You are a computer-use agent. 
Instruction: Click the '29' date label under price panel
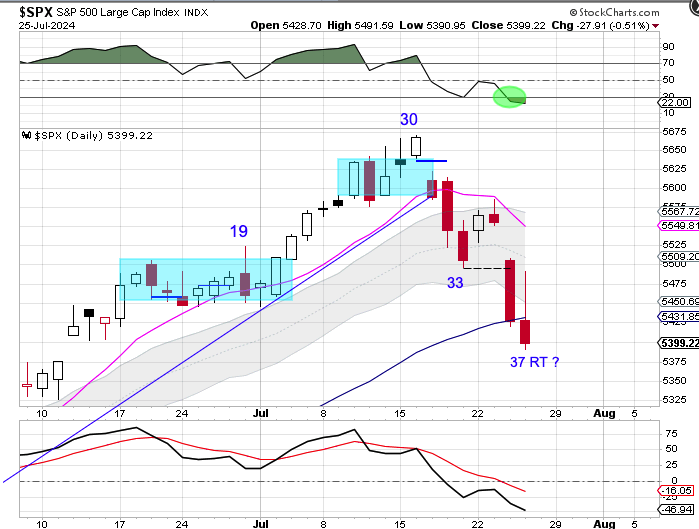coord(555,414)
